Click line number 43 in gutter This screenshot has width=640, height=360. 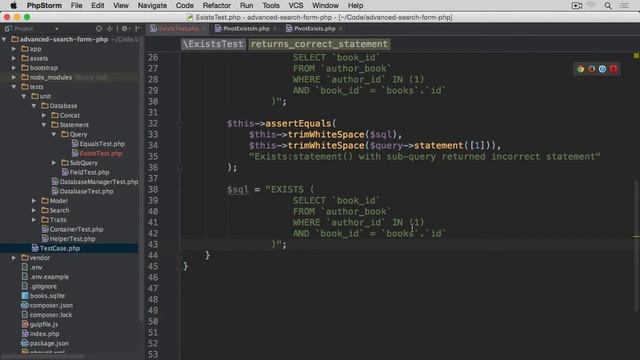pyautogui.click(x=153, y=244)
